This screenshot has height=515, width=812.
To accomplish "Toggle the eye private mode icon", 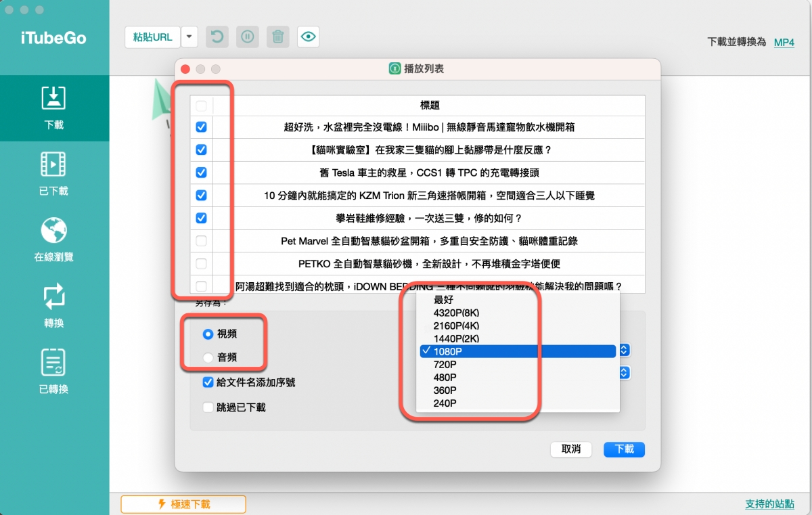I will pyautogui.click(x=309, y=37).
